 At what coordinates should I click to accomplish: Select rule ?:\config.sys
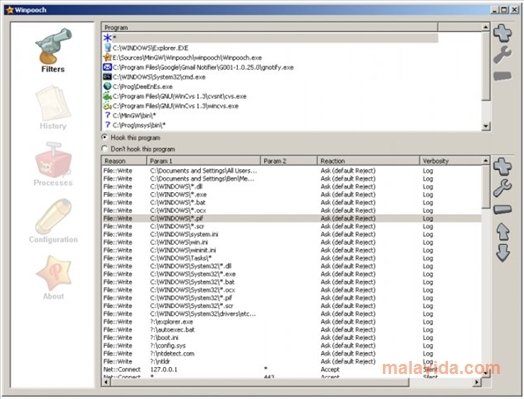(291, 346)
